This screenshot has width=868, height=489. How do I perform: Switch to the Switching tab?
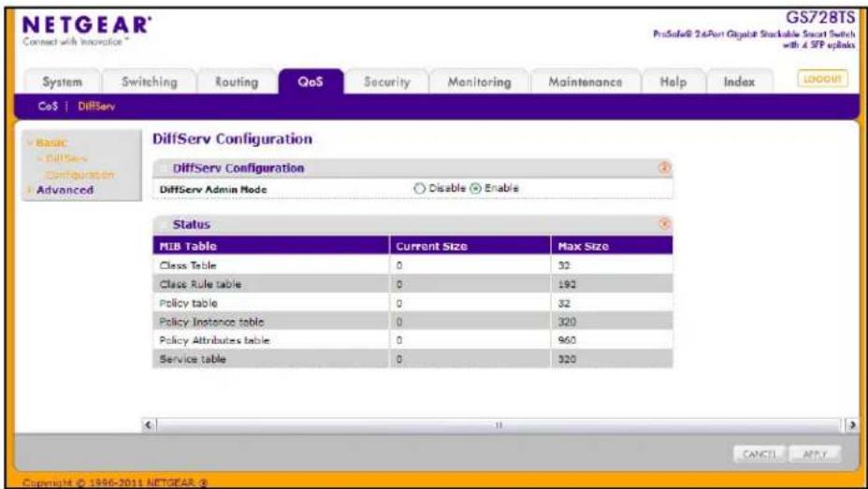click(x=150, y=82)
